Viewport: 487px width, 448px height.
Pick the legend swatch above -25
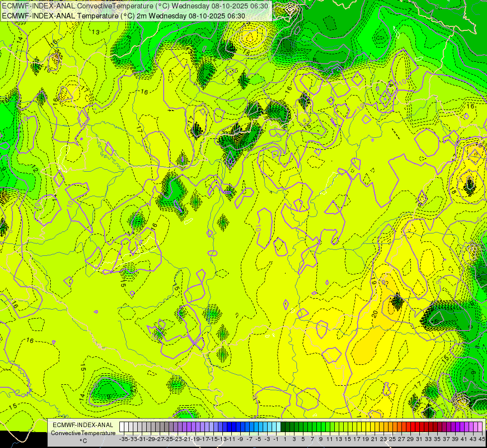(167, 427)
